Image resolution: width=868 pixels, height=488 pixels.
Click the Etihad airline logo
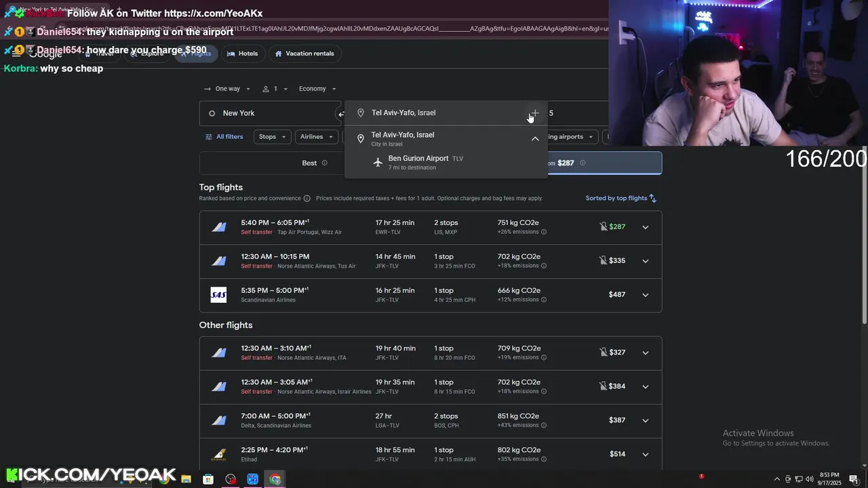pyautogui.click(x=218, y=454)
